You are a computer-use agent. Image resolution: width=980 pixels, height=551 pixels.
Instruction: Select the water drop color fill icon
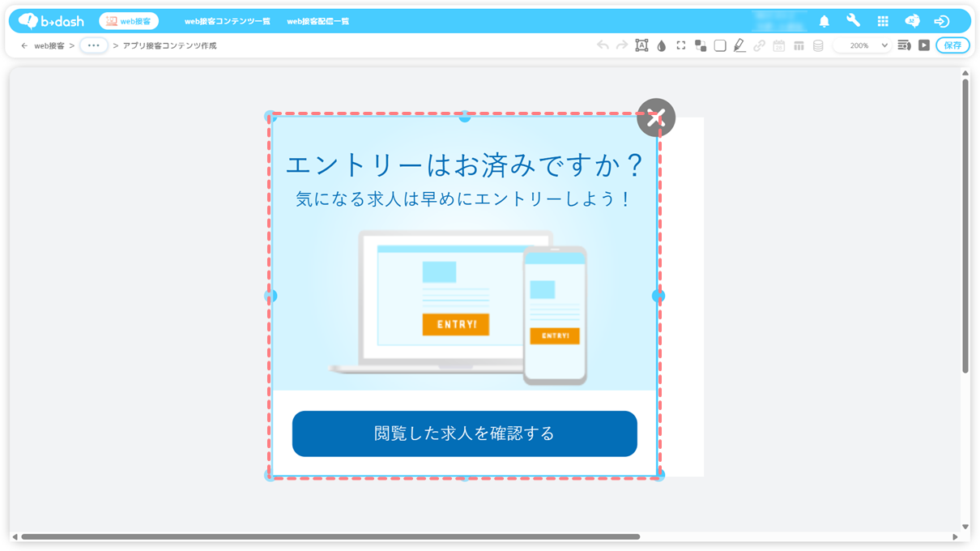click(x=662, y=46)
